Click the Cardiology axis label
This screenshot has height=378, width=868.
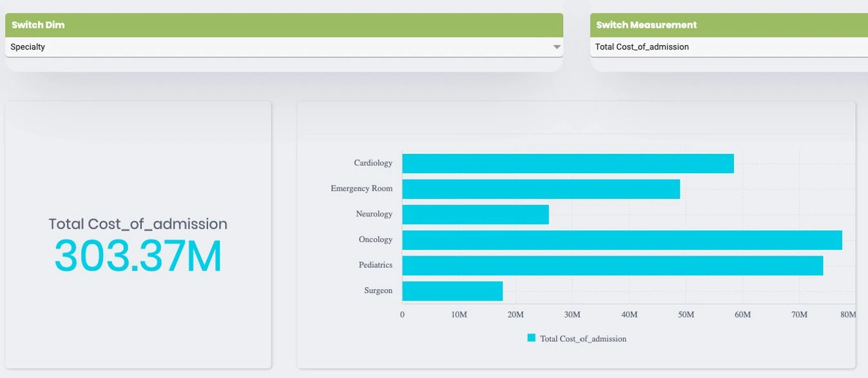click(x=372, y=164)
